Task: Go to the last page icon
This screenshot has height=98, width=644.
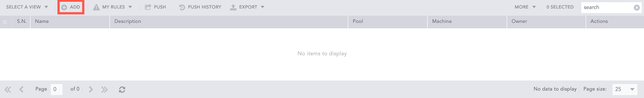Action: click(105, 89)
